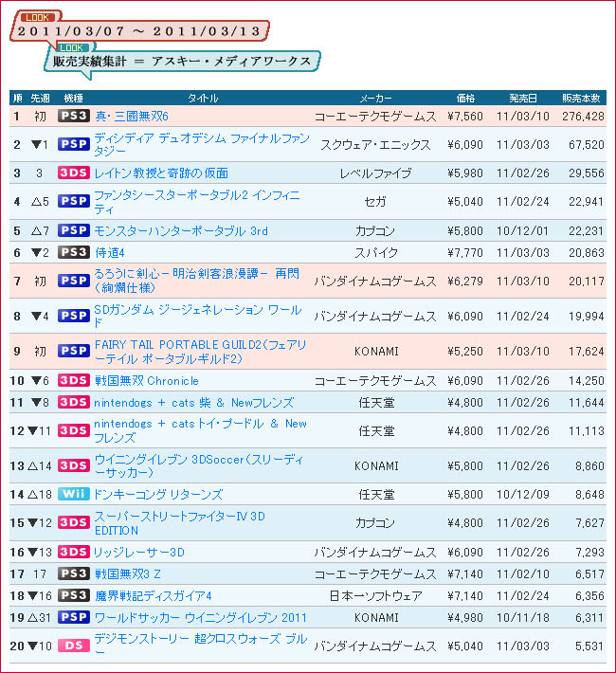Click 3DS badge in スーパーストリートファイター row
Viewport: 616px width, 673px height.
pos(74,522)
